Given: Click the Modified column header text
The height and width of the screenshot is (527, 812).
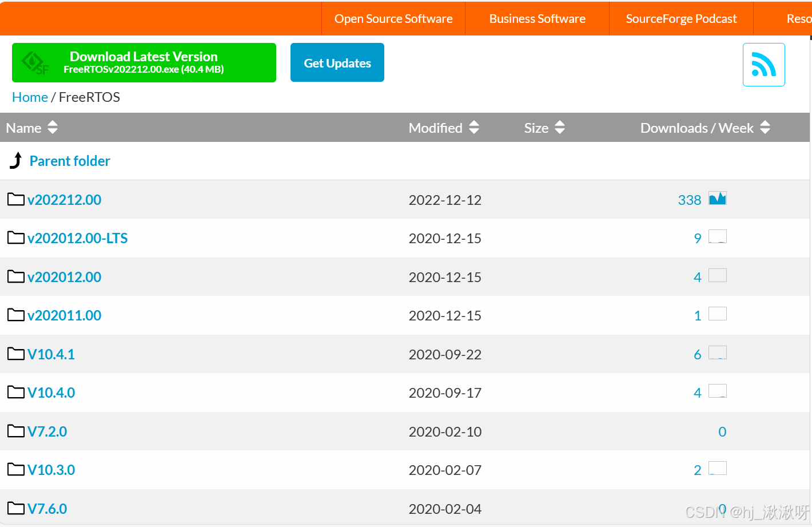Looking at the screenshot, I should point(436,128).
